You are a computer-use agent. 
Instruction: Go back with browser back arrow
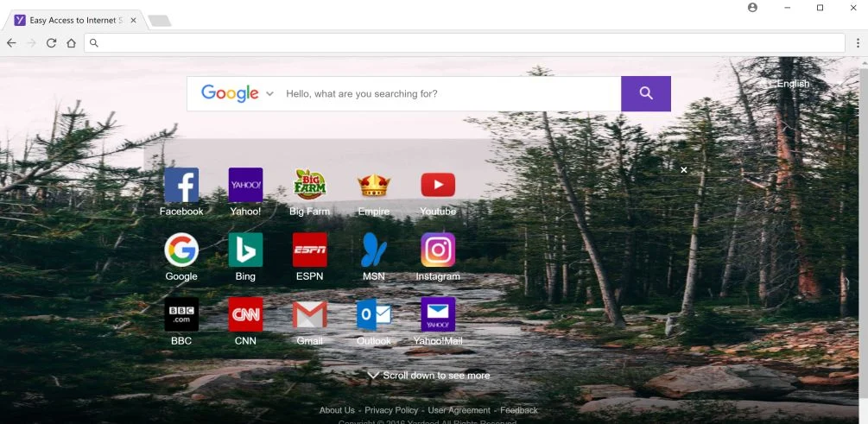pos(11,43)
